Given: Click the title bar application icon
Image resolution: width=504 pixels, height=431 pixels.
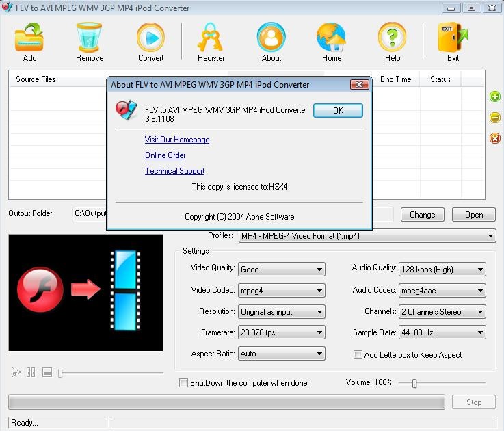Looking at the screenshot, I should pyautogui.click(x=7, y=7).
